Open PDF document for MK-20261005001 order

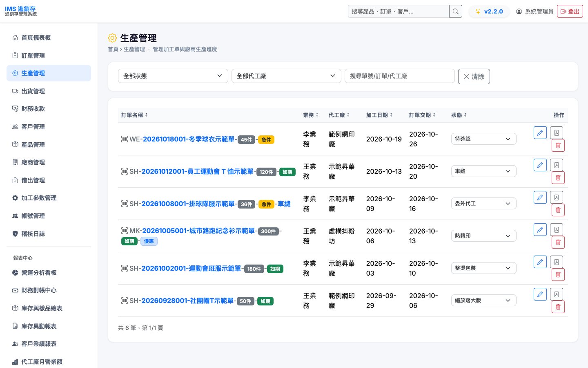(x=557, y=230)
